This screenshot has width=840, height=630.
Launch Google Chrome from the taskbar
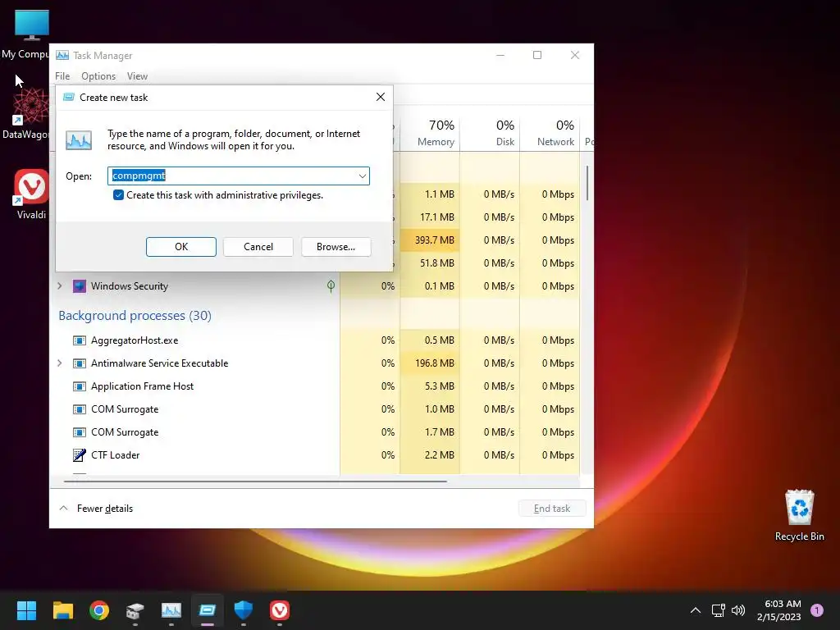coord(99,609)
